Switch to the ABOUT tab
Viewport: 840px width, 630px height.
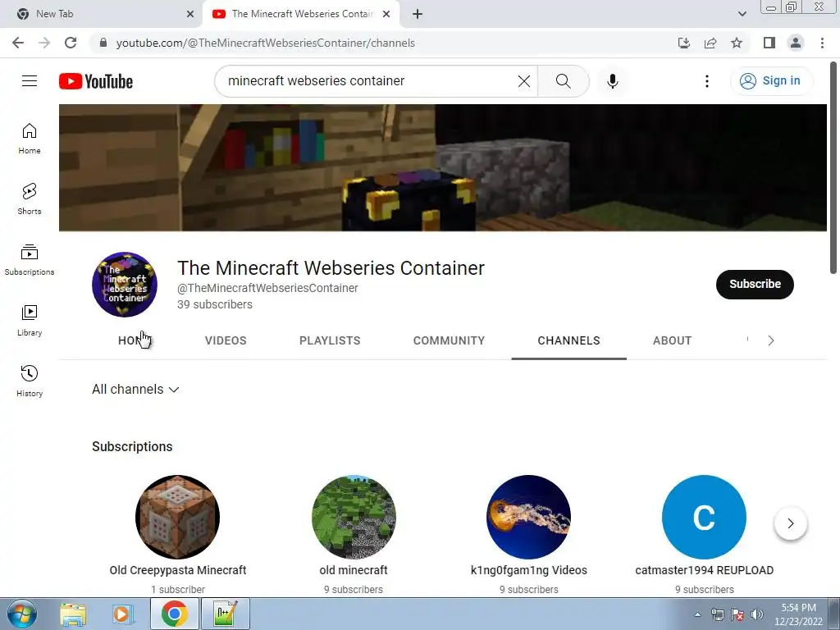pos(673,340)
